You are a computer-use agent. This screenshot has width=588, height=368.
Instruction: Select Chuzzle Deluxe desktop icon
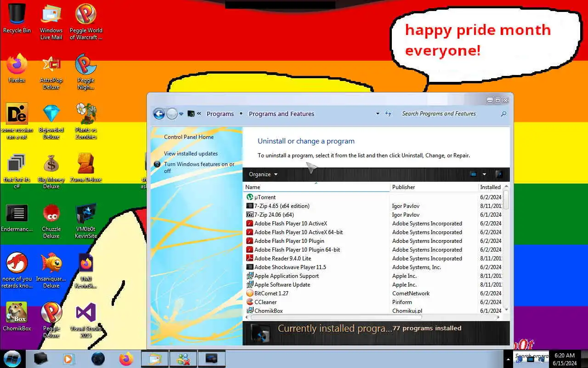[51, 221]
